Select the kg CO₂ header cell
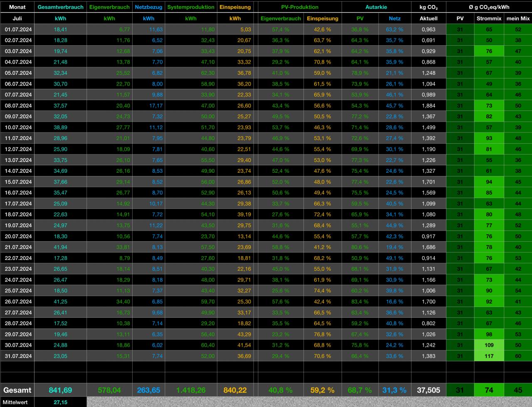The width and height of the screenshot is (532, 407). [x=428, y=7]
